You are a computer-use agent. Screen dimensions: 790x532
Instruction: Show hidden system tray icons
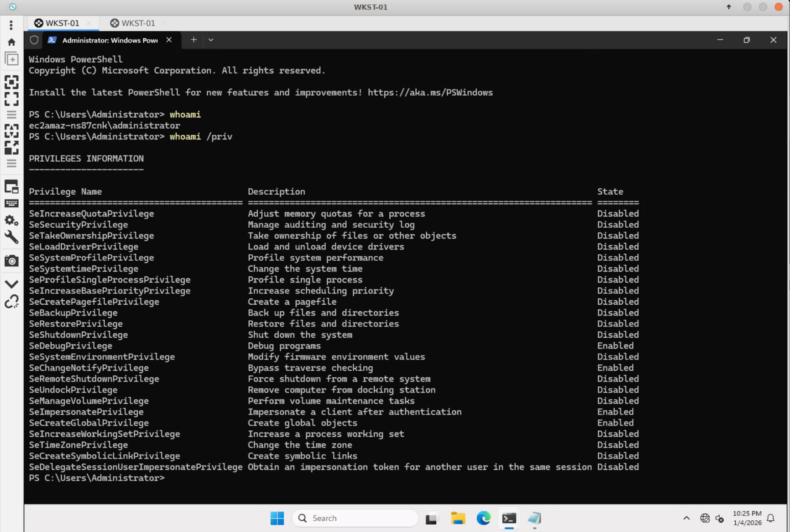[687, 518]
